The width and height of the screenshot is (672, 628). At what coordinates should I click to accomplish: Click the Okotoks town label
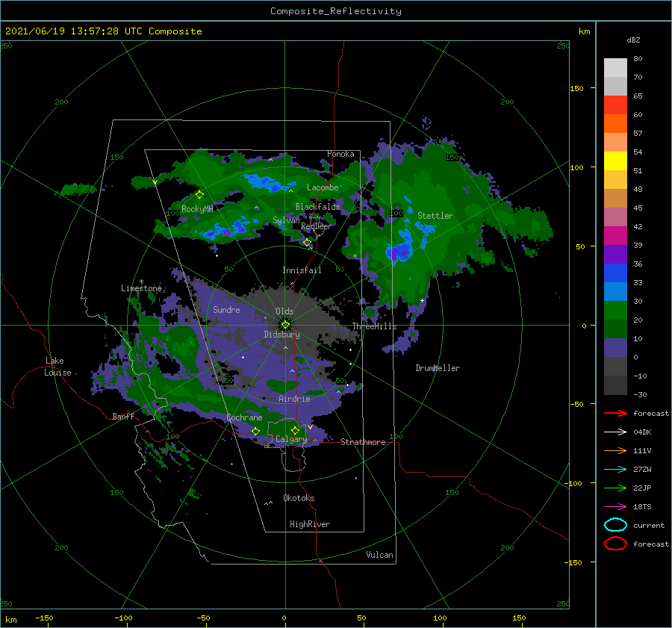(x=299, y=497)
